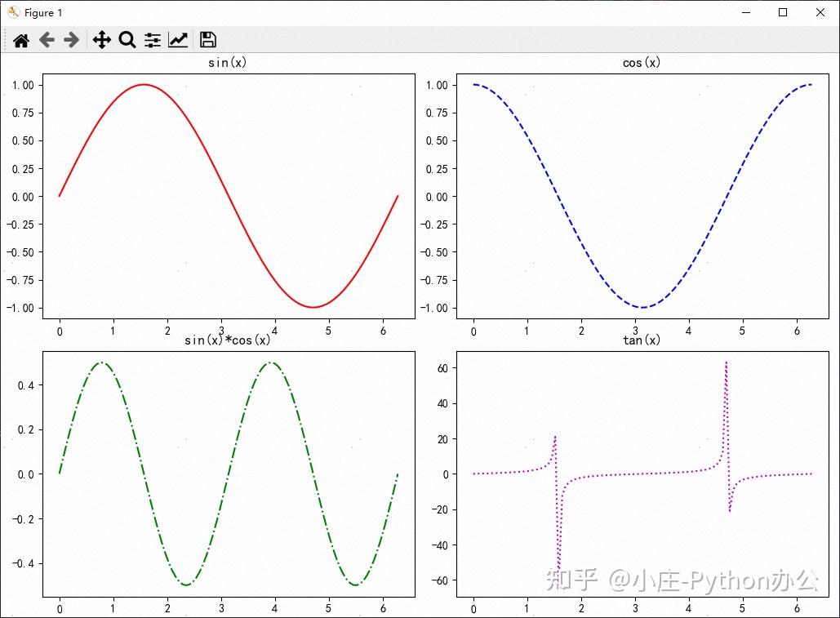Click the 20 y-axis label on the tan(x) plot
The image size is (840, 618).
pos(442,439)
